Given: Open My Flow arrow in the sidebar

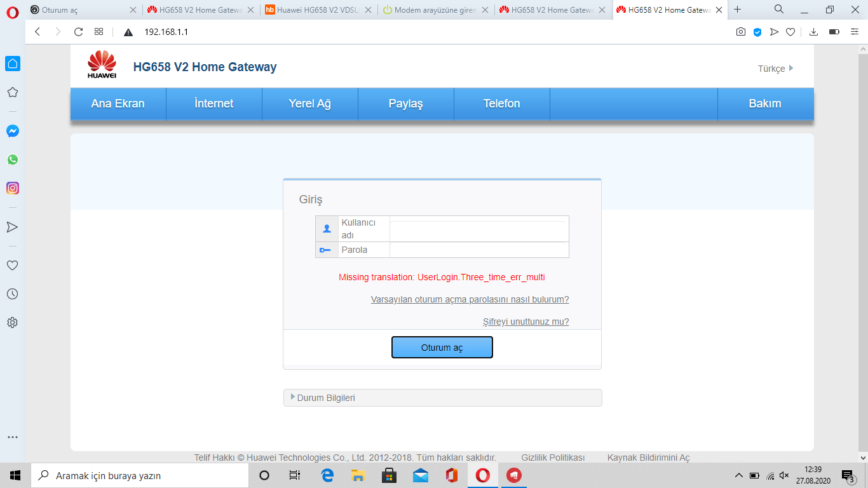Looking at the screenshot, I should [x=12, y=227].
